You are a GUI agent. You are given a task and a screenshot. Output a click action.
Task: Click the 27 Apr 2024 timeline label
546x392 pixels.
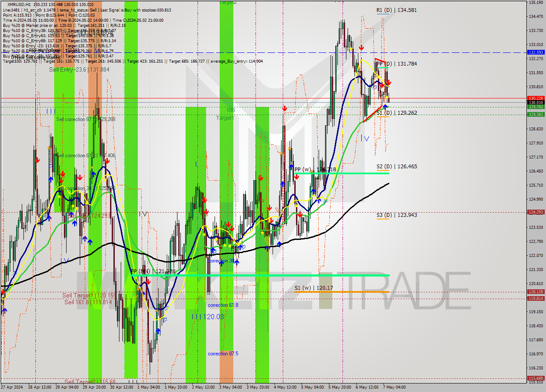[12, 387]
